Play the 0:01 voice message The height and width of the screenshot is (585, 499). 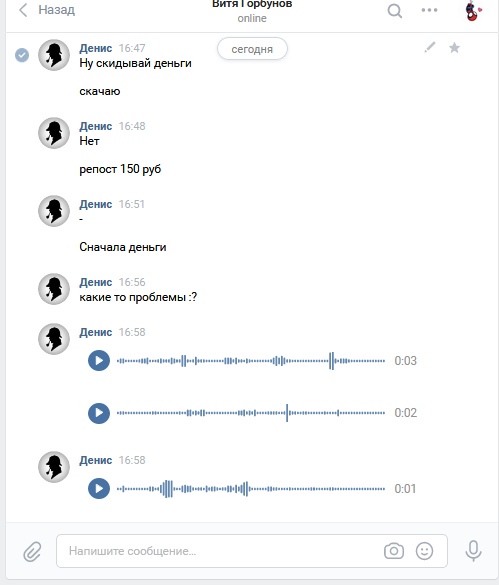point(99,488)
